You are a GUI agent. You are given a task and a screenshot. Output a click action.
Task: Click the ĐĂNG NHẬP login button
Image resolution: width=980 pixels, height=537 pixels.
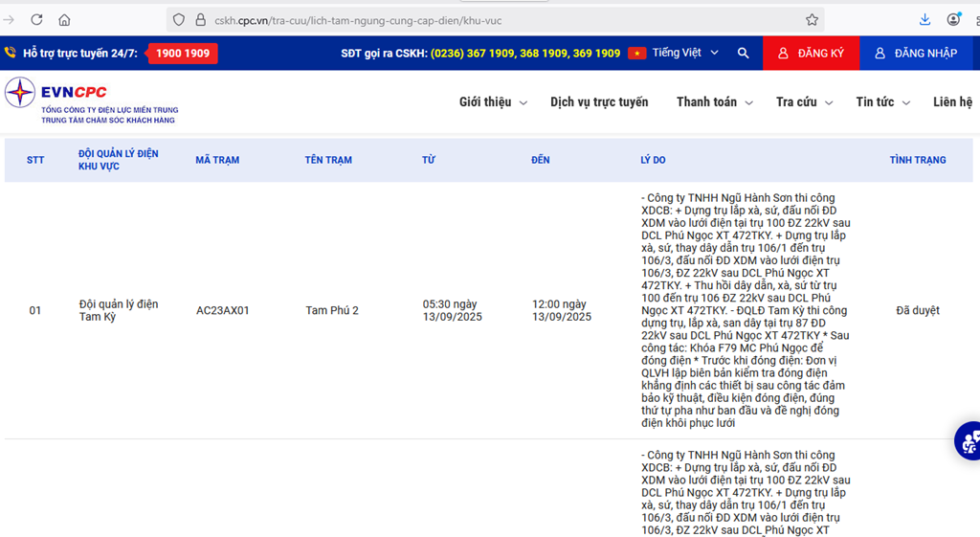tap(916, 54)
